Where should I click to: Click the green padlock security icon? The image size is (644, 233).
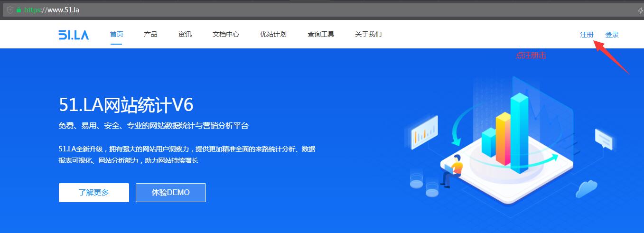[x=19, y=10]
